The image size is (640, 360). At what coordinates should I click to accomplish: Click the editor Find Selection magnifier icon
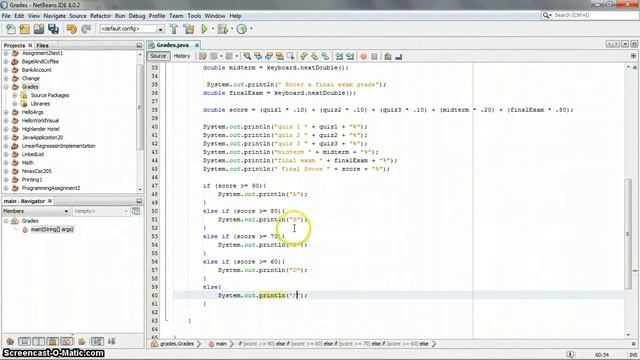click(247, 56)
